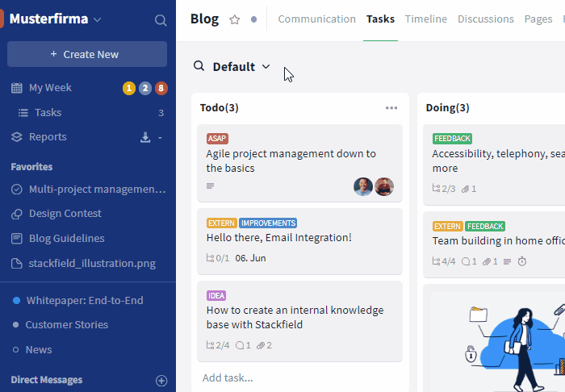The height and width of the screenshot is (392, 565).
Task: Open the Discussions tab
Action: click(x=486, y=19)
